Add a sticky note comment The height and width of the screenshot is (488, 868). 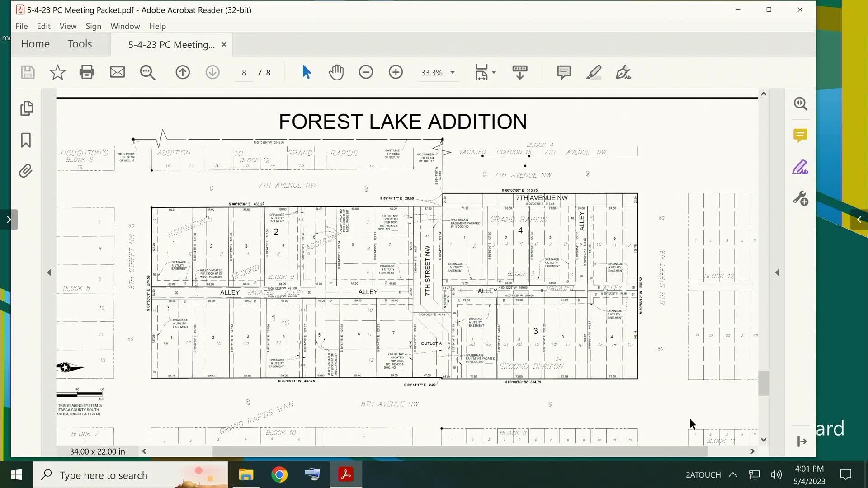tap(564, 72)
